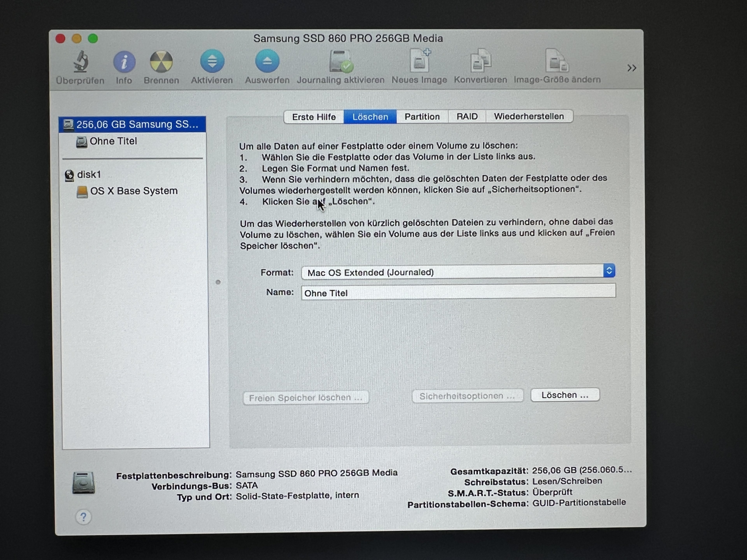The width and height of the screenshot is (747, 560).
Task: Click the GUID-Partitionstabelle value
Action: [x=579, y=503]
